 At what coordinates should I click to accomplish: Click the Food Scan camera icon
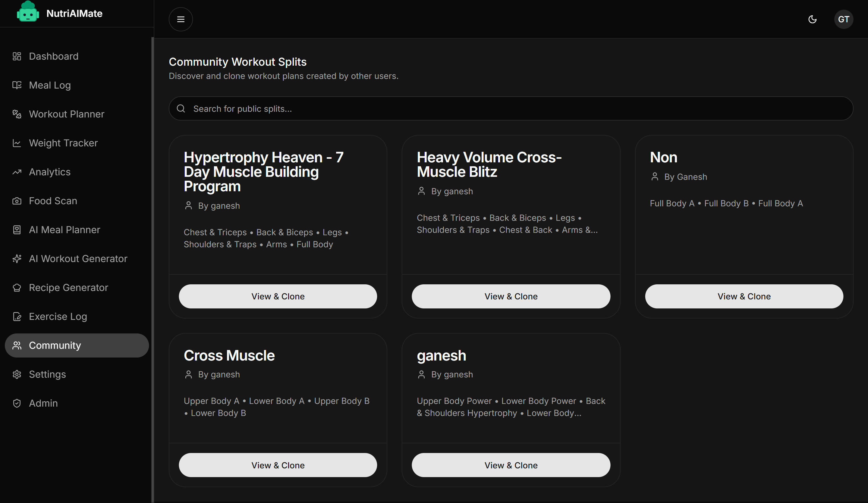[x=17, y=201]
